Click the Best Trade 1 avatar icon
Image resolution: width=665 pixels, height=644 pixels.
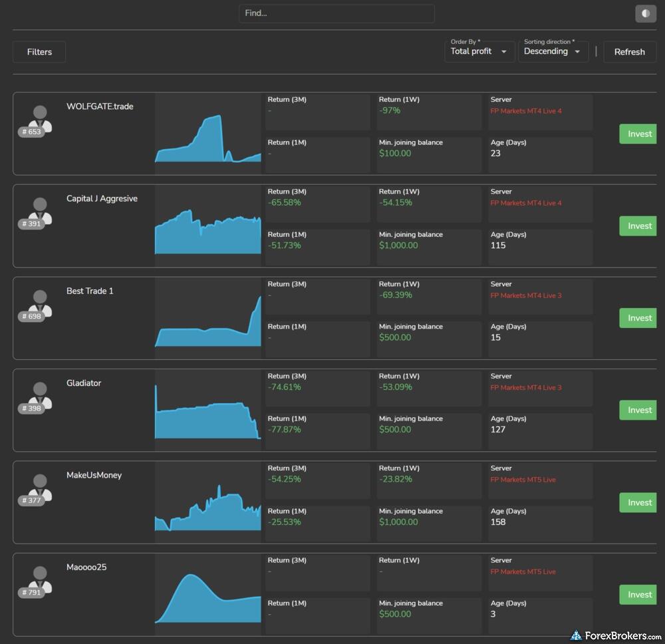(x=40, y=301)
